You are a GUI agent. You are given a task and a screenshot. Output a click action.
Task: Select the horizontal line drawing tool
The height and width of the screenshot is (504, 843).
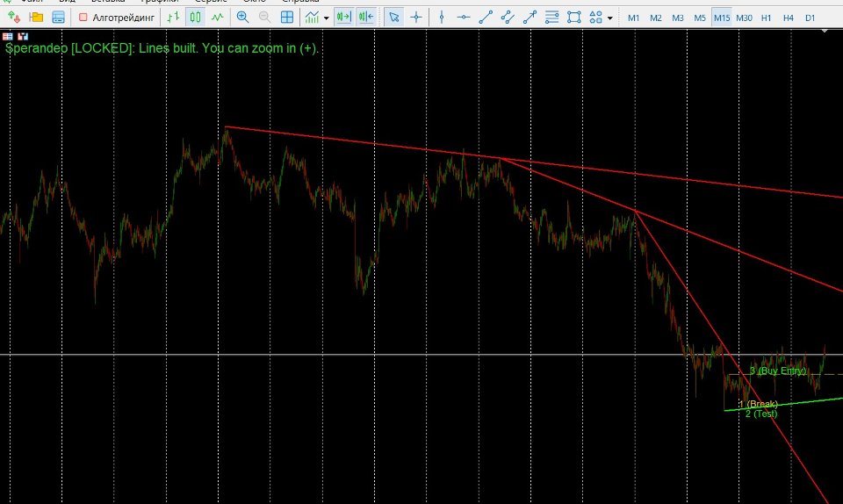tap(464, 18)
